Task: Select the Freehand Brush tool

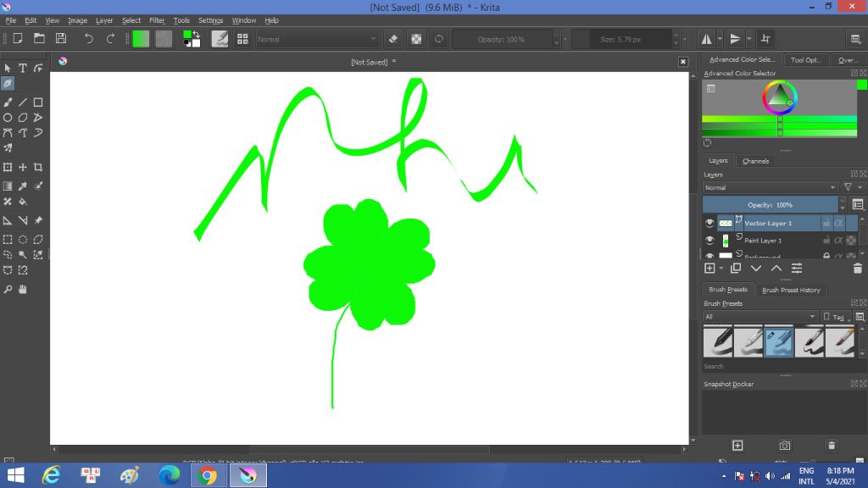Action: click(7, 103)
